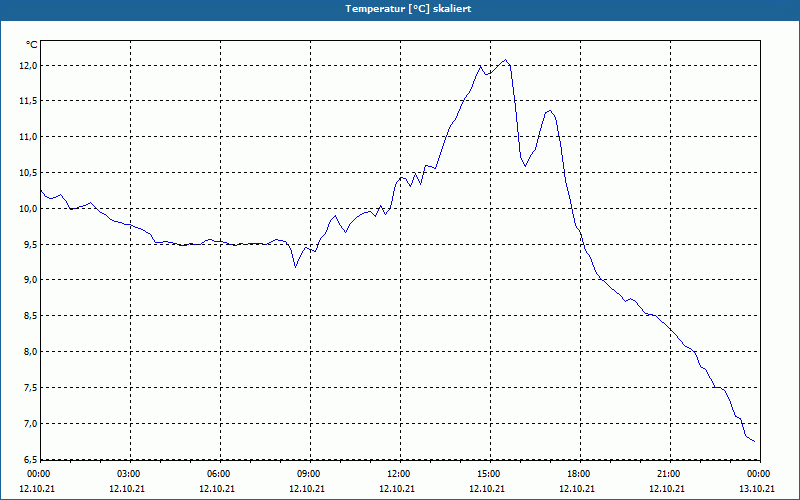Click the curve's second peak before 18:00
The image size is (800, 500).
[549, 111]
